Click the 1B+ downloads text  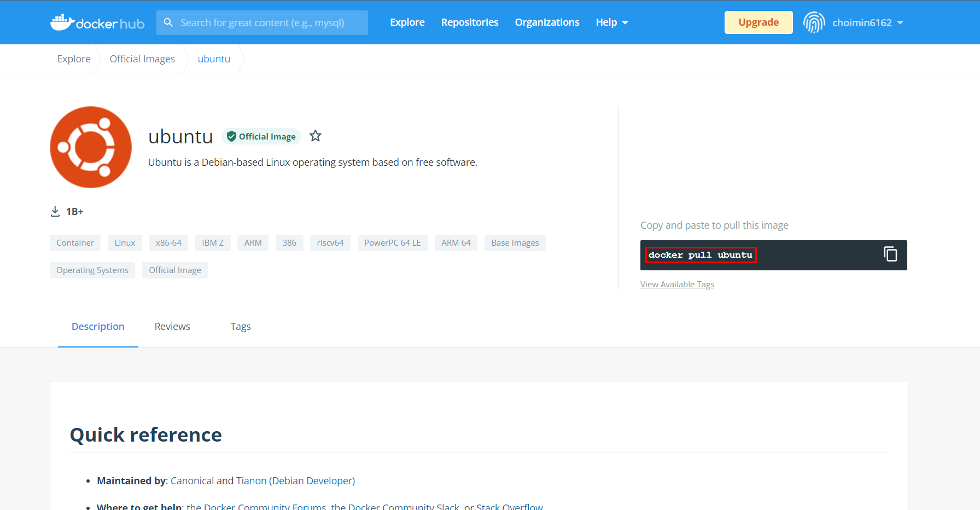point(75,212)
